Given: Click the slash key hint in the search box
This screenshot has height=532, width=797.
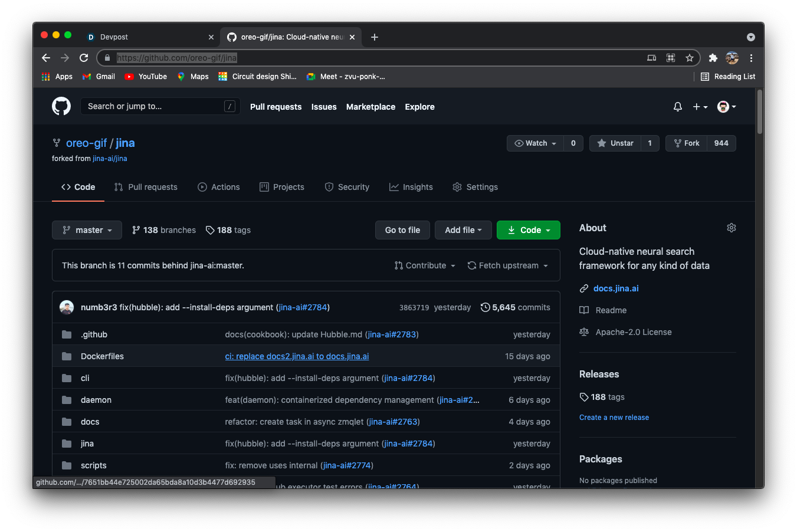Looking at the screenshot, I should coord(230,106).
